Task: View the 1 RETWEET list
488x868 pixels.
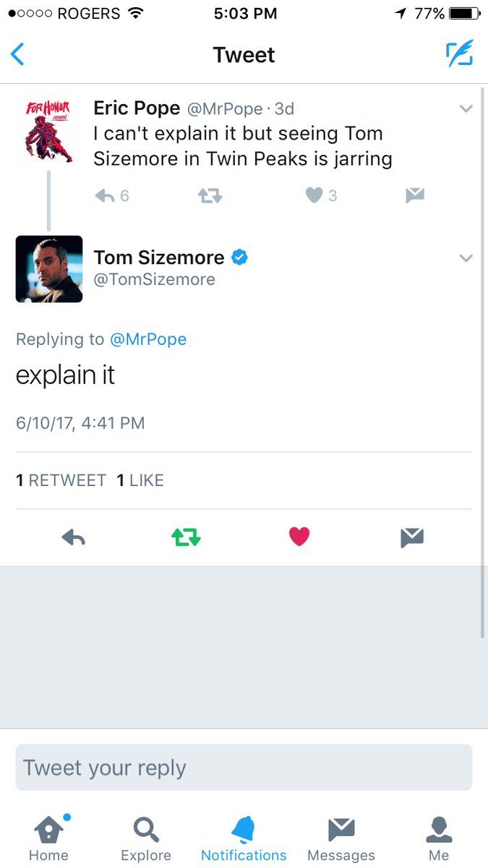Action: pyautogui.click(x=61, y=480)
